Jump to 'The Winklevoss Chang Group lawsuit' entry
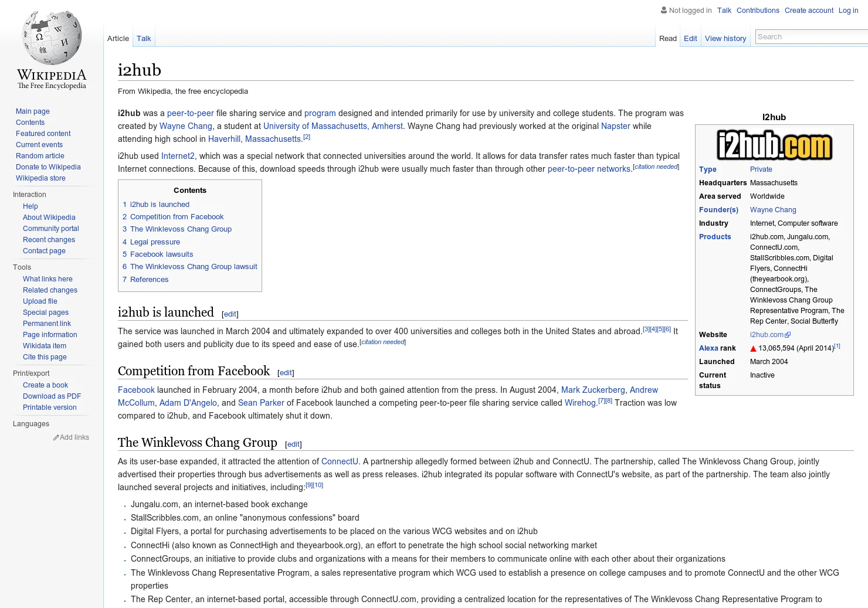Image resolution: width=868 pixels, height=608 pixels. coord(190,267)
